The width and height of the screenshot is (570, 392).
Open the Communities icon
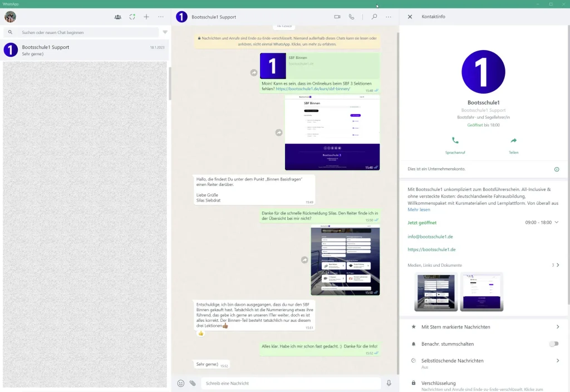pyautogui.click(x=118, y=17)
